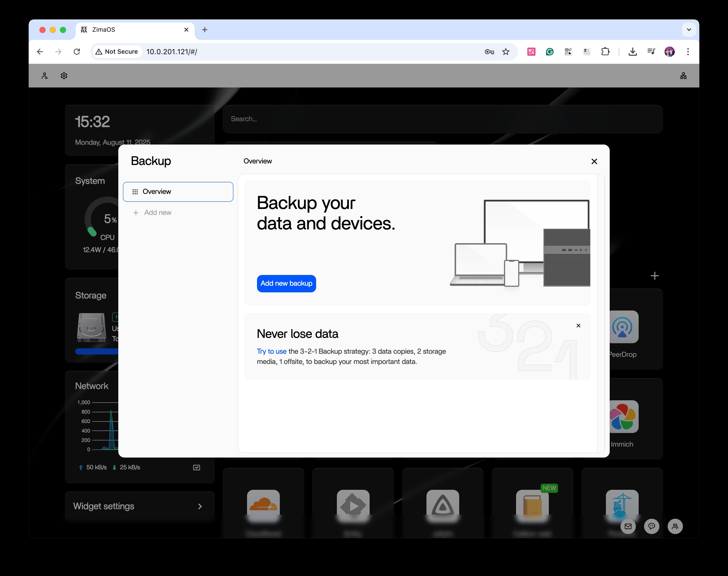
Task: Click the plus icon beside Add new
Action: coord(136,213)
